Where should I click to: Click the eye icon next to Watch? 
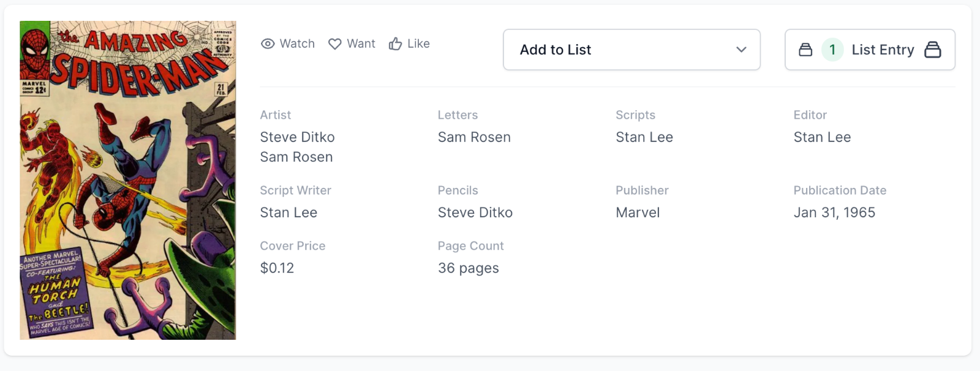tap(268, 44)
